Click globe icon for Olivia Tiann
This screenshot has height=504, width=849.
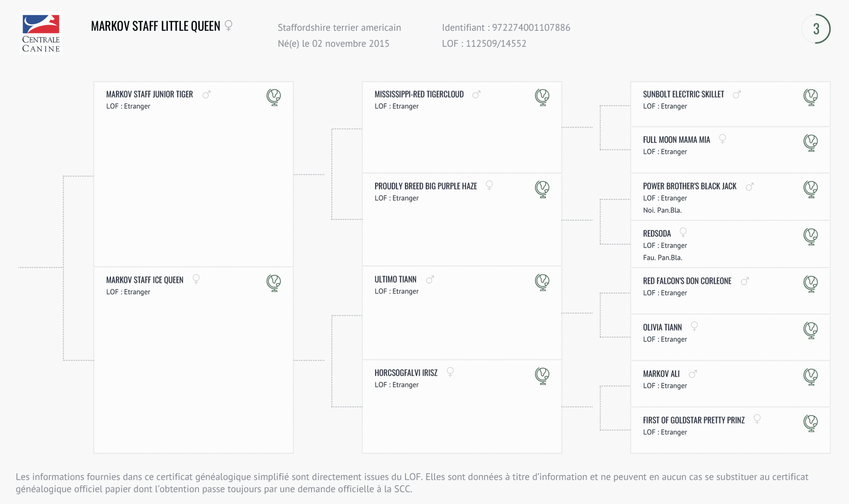coord(811,330)
